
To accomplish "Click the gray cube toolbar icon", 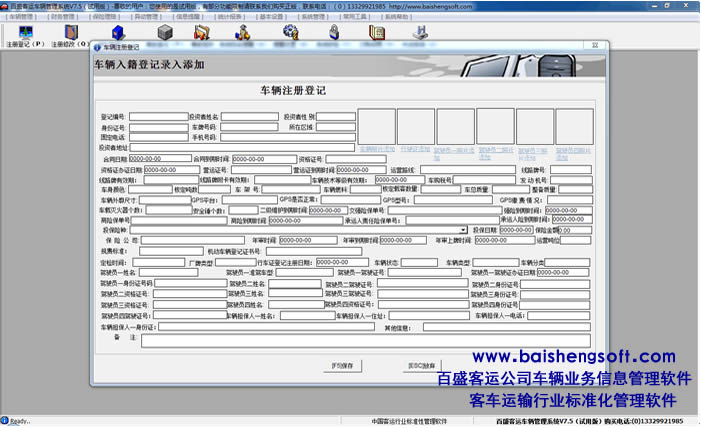I will [x=165, y=33].
